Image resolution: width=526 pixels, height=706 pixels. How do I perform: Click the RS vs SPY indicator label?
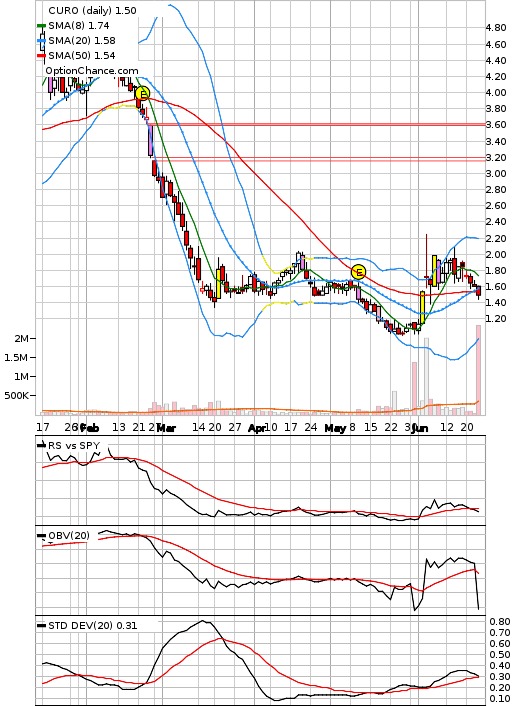click(x=74, y=445)
